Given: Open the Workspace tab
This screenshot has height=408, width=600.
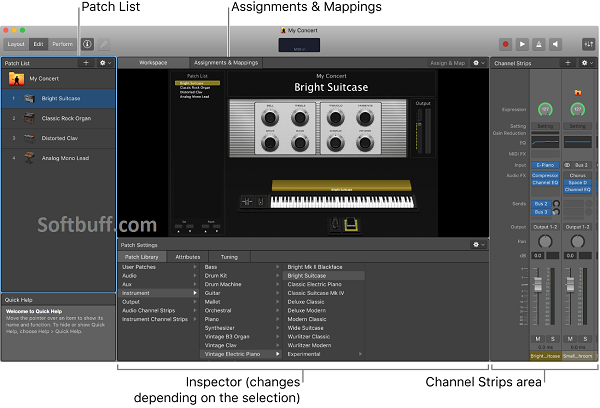Looking at the screenshot, I should (153, 63).
